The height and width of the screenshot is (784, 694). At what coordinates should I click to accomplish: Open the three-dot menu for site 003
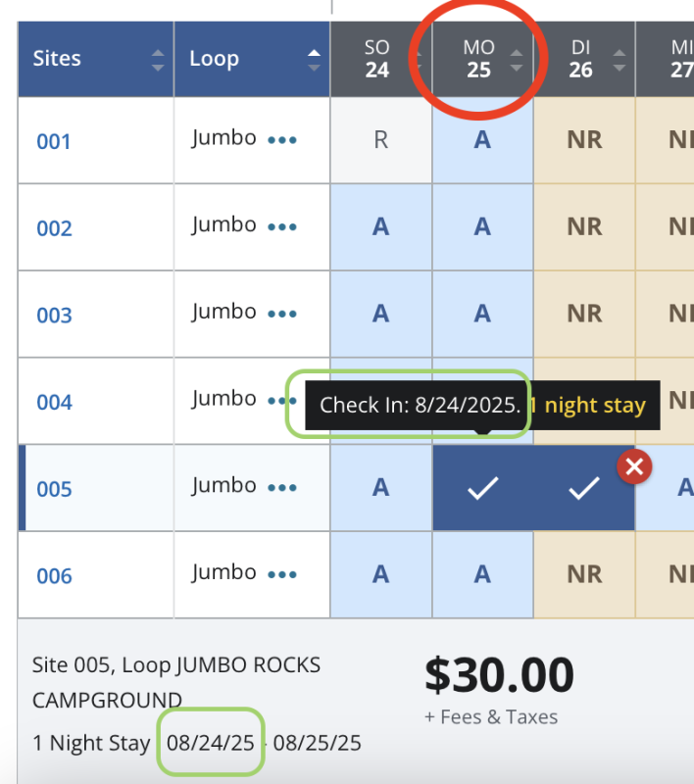pos(282,315)
